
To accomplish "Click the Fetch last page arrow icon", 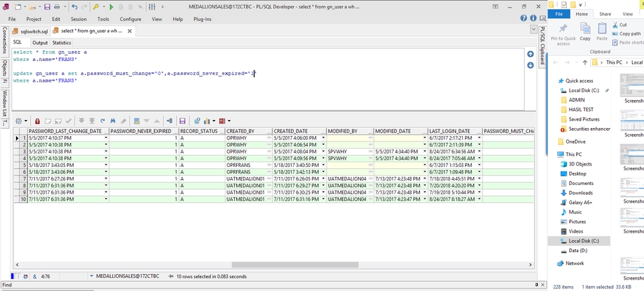I will point(92,121).
